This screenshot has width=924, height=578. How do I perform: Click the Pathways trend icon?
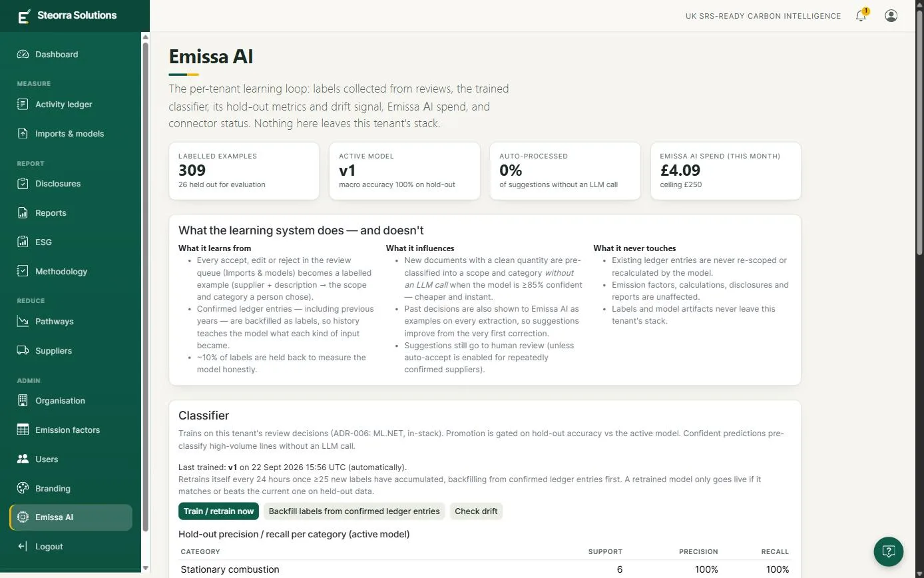[x=23, y=322]
